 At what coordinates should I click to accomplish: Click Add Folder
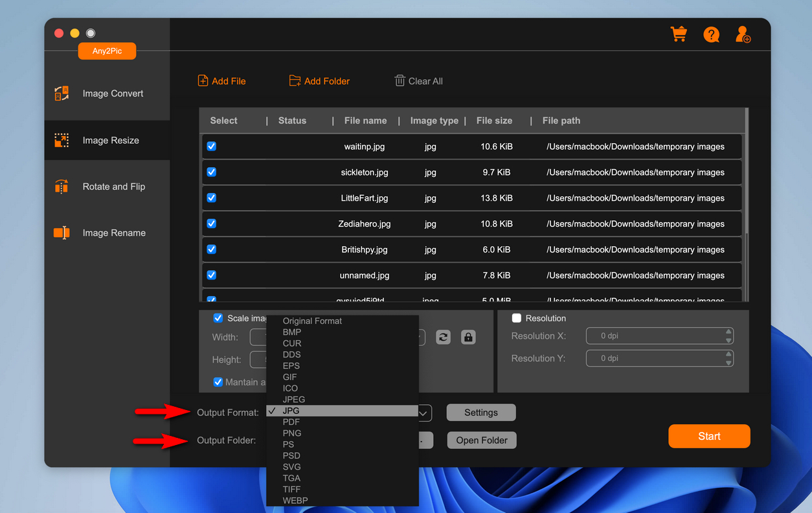pos(319,80)
